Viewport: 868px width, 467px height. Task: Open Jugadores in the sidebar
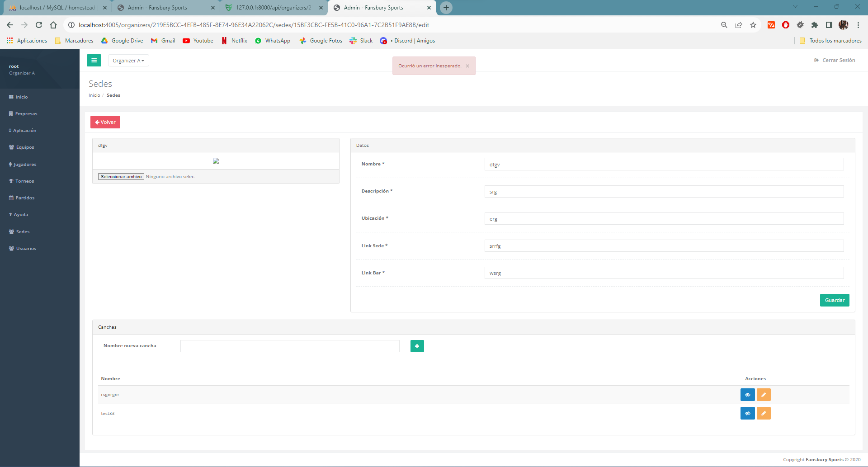pyautogui.click(x=23, y=164)
